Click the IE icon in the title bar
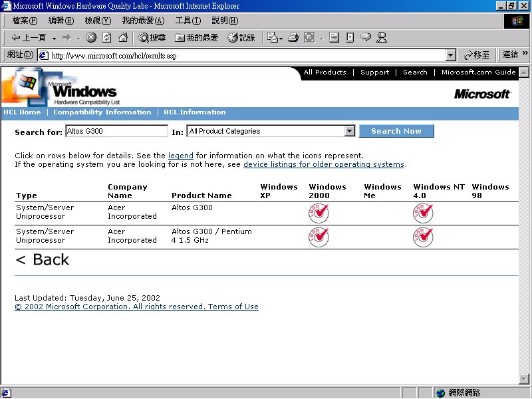Viewport: 532px width, 399px height. 6,6
